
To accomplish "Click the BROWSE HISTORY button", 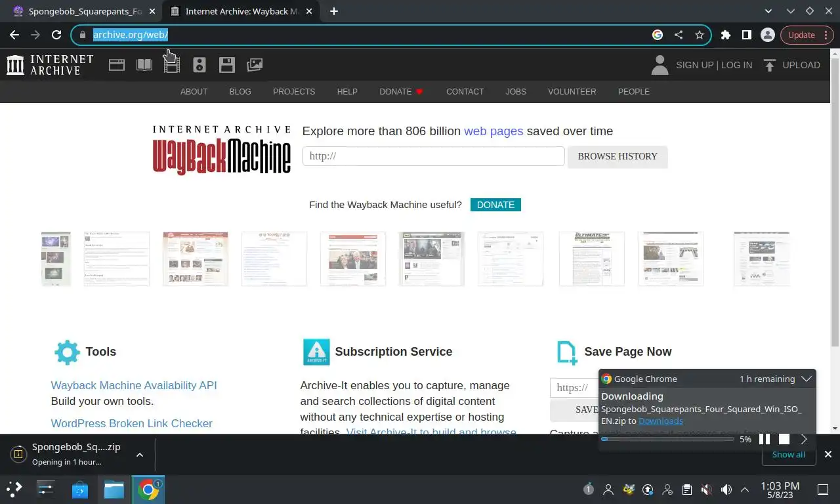I will click(x=618, y=156).
